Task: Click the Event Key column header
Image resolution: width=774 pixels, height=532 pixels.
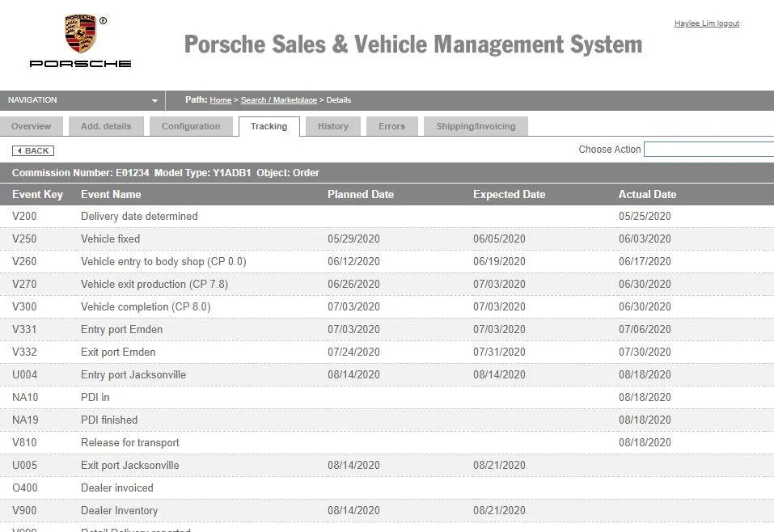Action: coord(37,194)
